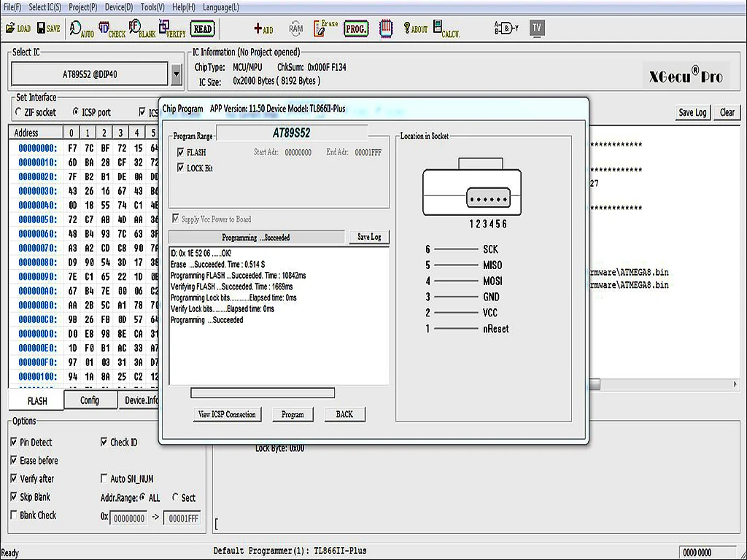
Task: Open the CALCU. calculator toolbar icon
Action: (x=446, y=29)
